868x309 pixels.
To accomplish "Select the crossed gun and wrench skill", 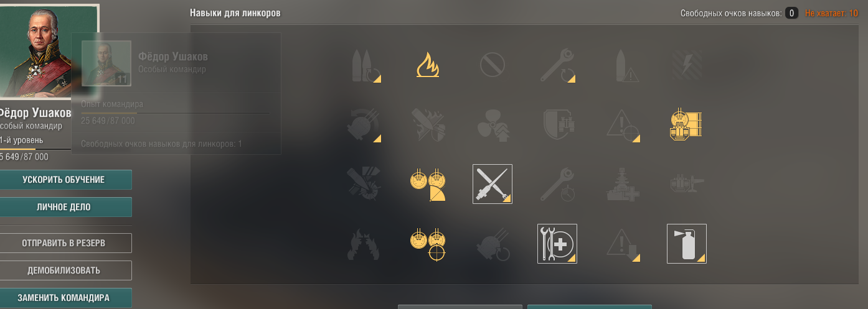I will 493,184.
